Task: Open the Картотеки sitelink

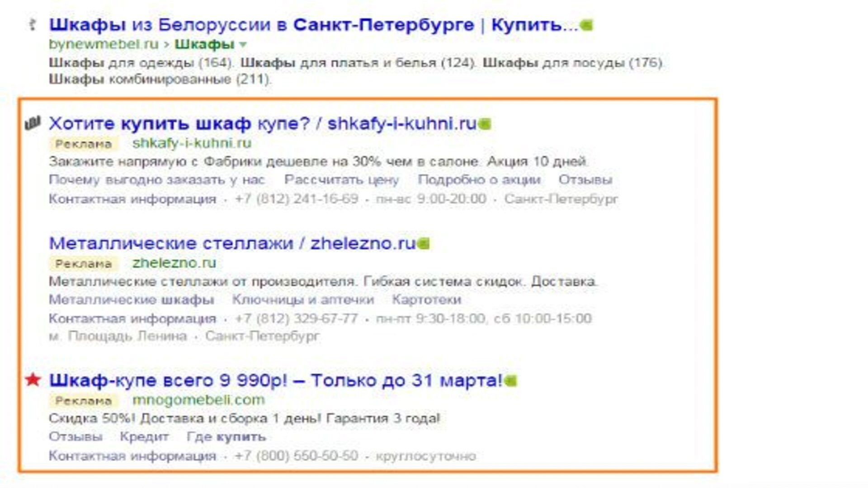Action: tap(426, 300)
